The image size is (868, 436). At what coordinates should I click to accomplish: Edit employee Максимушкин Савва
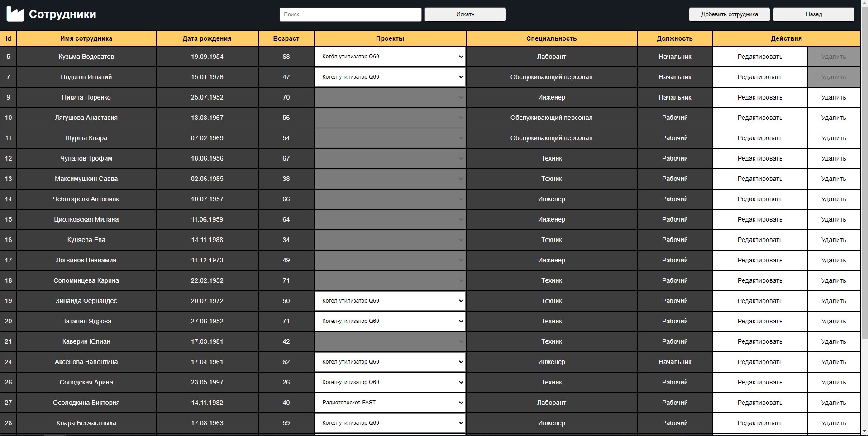[x=760, y=179]
